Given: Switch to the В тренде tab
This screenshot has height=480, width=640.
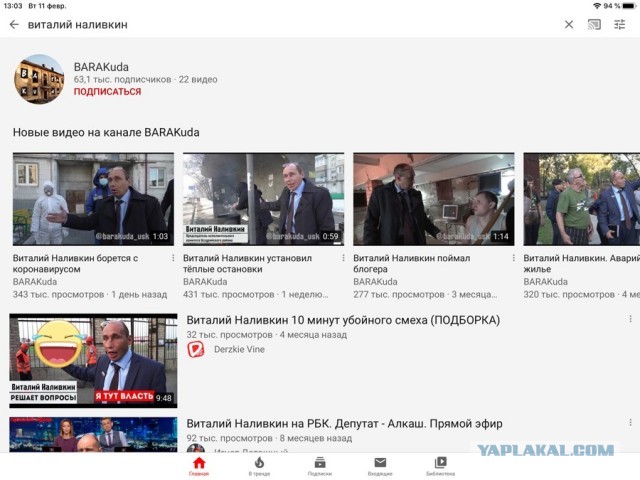Looking at the screenshot, I should point(260,466).
